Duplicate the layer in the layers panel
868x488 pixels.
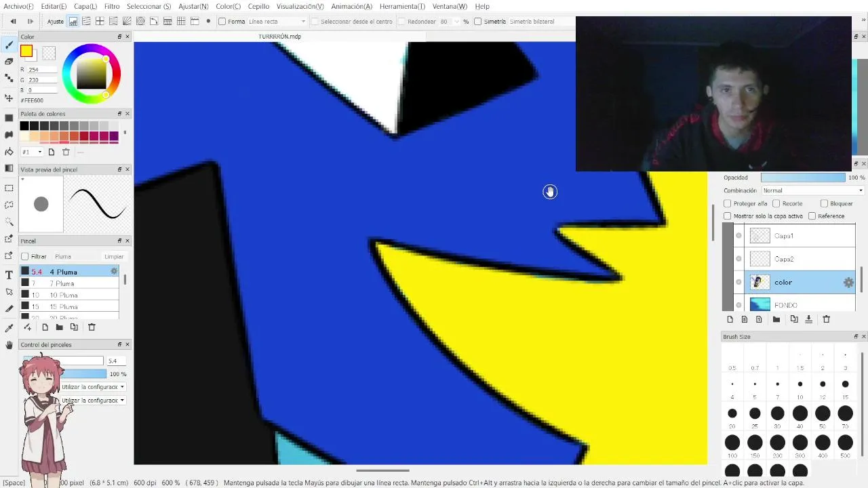(794, 319)
